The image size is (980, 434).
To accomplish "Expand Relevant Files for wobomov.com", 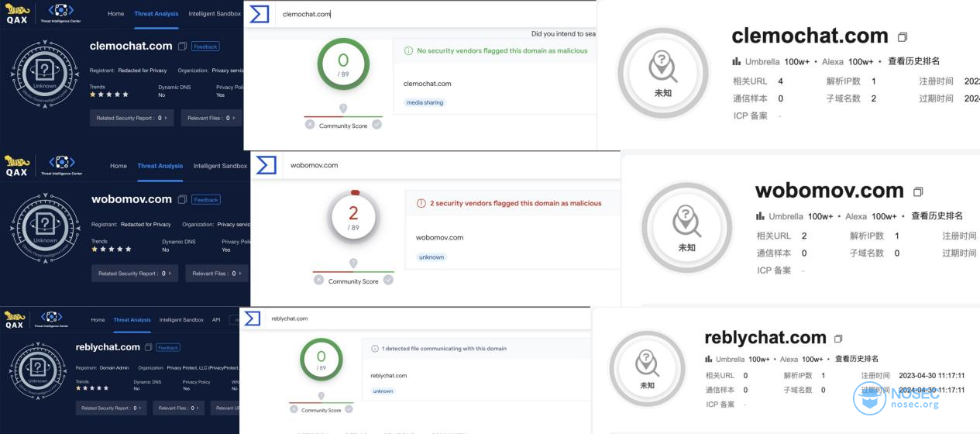I will click(x=217, y=273).
